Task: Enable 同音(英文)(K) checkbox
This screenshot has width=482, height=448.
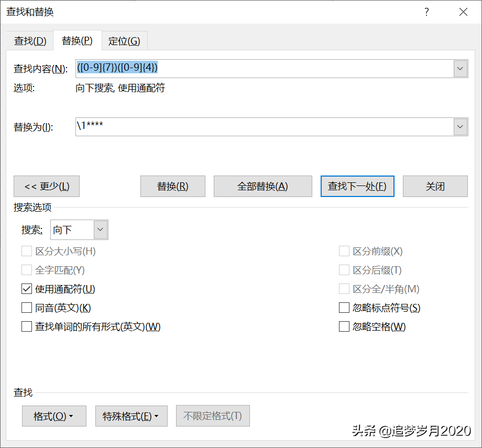Action: tap(27, 308)
